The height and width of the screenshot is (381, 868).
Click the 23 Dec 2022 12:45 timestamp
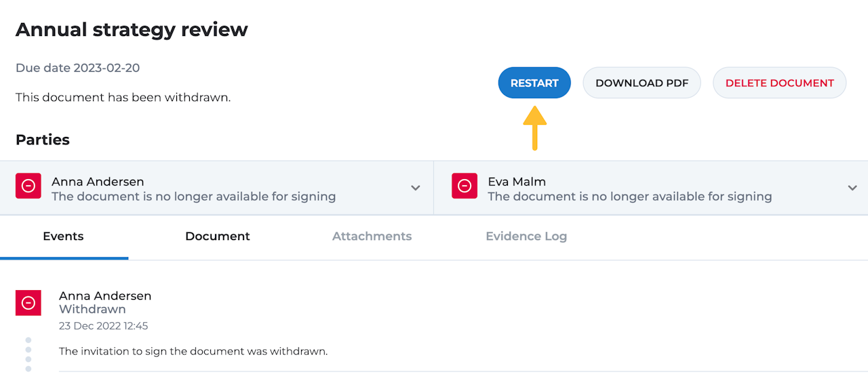point(103,326)
